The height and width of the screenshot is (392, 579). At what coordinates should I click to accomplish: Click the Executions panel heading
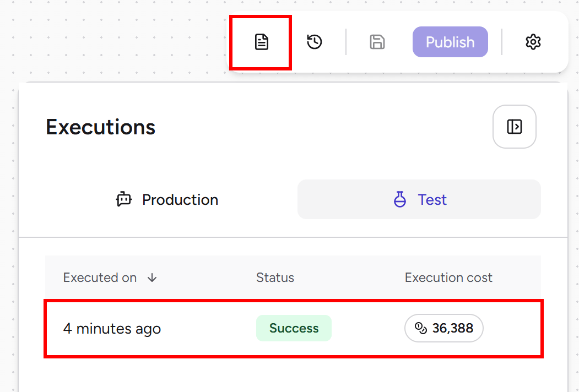pyautogui.click(x=100, y=127)
